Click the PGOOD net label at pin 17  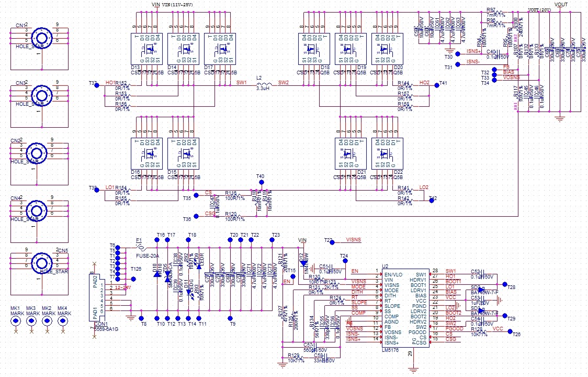[455, 328]
